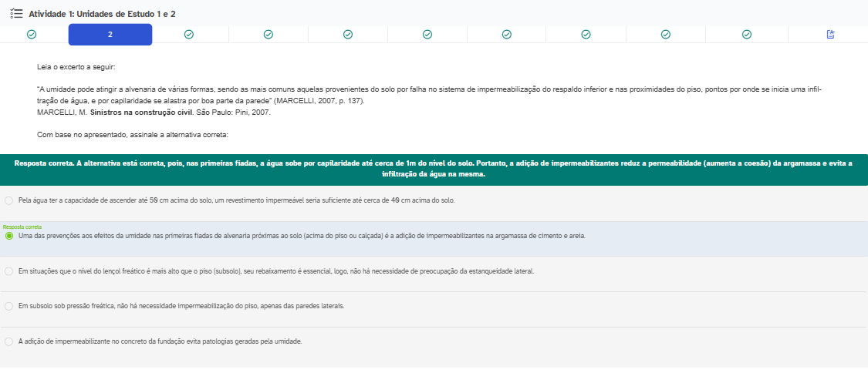The width and height of the screenshot is (868, 373).
Task: Navigate to question 5 checkmark icon
Action: pos(348,35)
